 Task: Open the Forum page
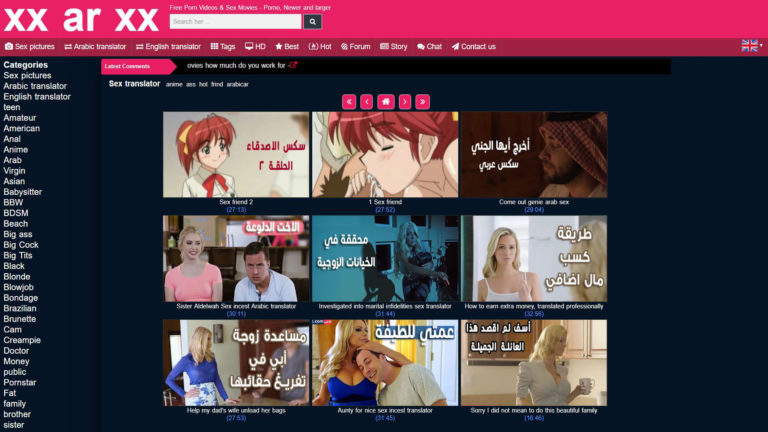click(355, 46)
